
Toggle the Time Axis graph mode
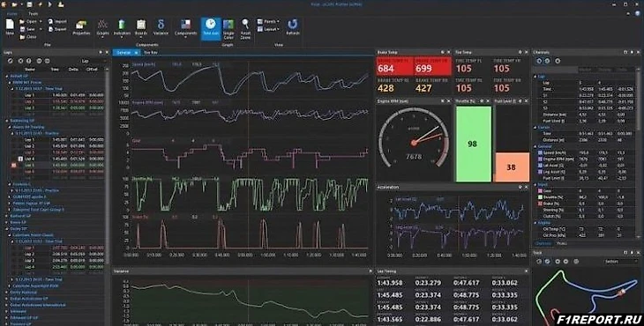[x=211, y=29]
